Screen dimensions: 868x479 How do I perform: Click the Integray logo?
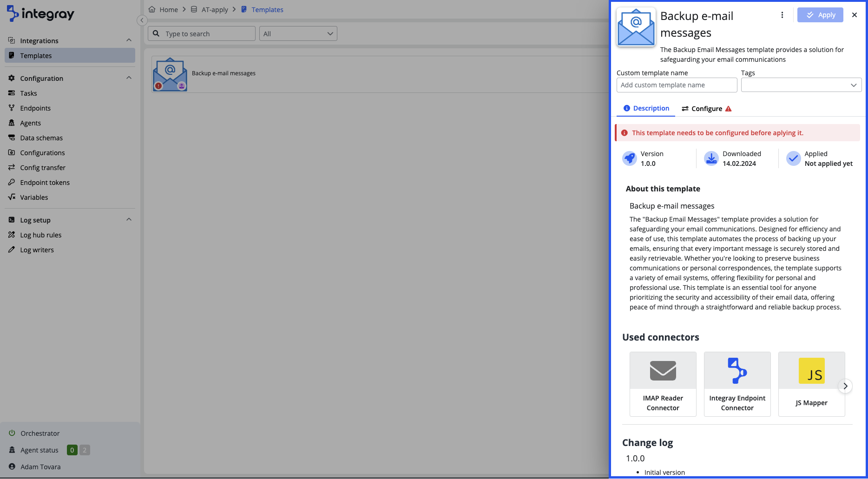tap(41, 14)
